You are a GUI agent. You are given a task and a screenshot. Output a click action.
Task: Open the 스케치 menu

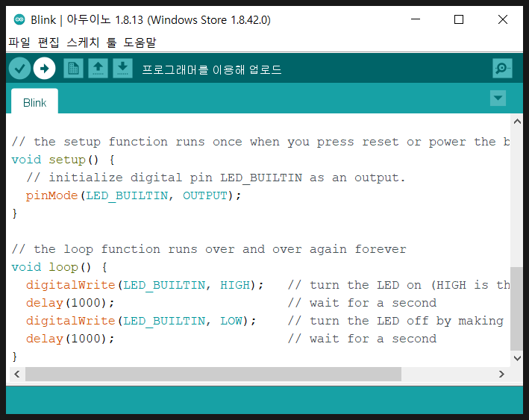pyautogui.click(x=83, y=43)
